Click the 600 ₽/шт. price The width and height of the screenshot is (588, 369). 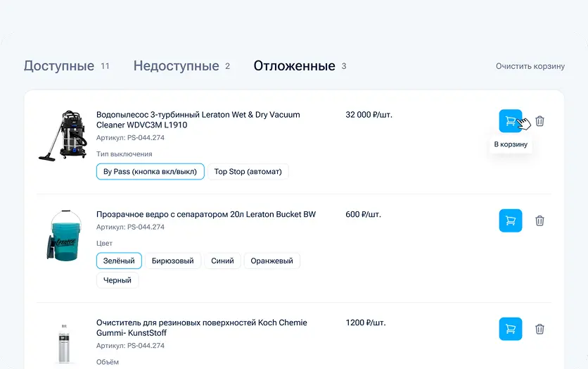[363, 214]
